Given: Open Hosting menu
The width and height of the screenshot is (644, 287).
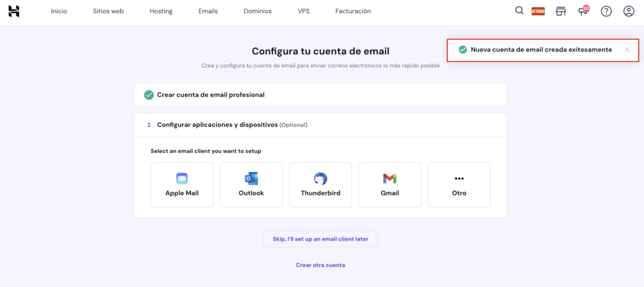Looking at the screenshot, I should pyautogui.click(x=161, y=11).
